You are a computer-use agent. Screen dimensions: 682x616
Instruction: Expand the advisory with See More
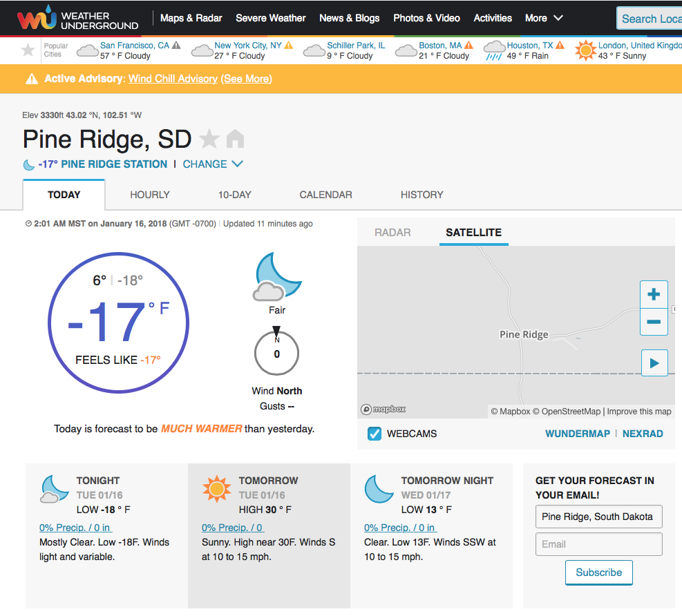[247, 79]
